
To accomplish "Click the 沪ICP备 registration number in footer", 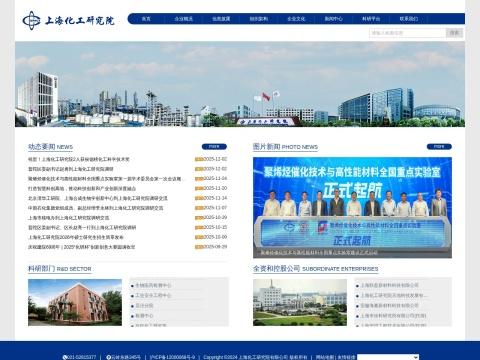I will [x=172, y=357].
